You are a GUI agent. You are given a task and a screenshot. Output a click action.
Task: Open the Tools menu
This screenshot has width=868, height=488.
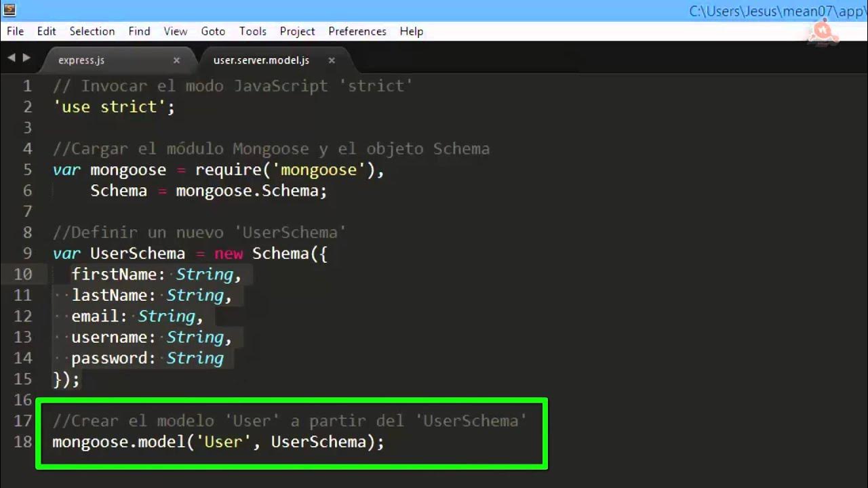coord(252,31)
